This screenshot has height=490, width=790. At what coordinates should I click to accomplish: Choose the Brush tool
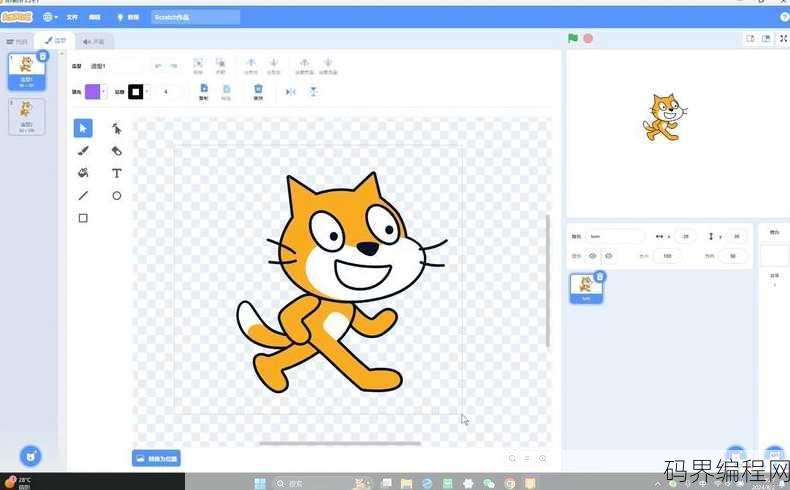coord(83,151)
